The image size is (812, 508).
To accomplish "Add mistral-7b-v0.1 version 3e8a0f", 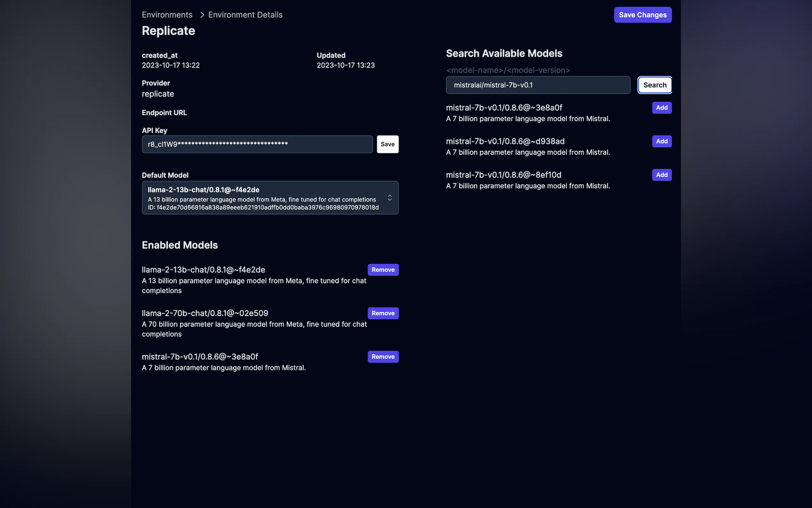I will [x=661, y=108].
